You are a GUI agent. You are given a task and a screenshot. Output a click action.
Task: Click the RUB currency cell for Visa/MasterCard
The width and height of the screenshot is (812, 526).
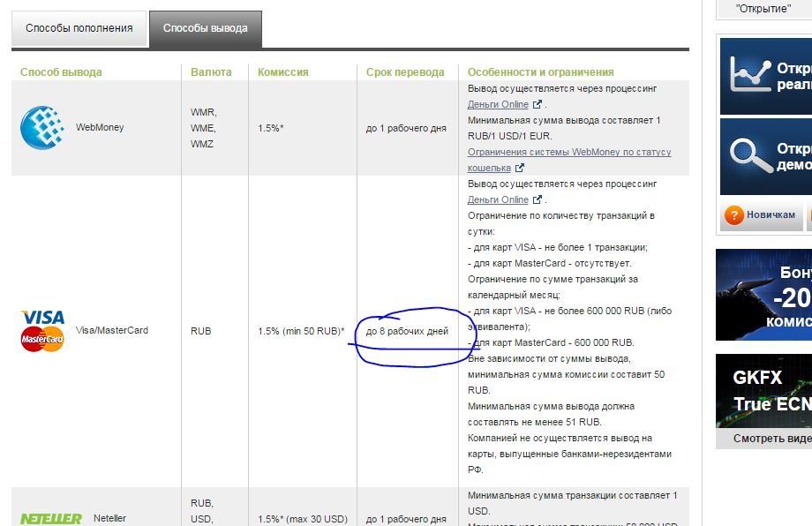click(x=201, y=331)
